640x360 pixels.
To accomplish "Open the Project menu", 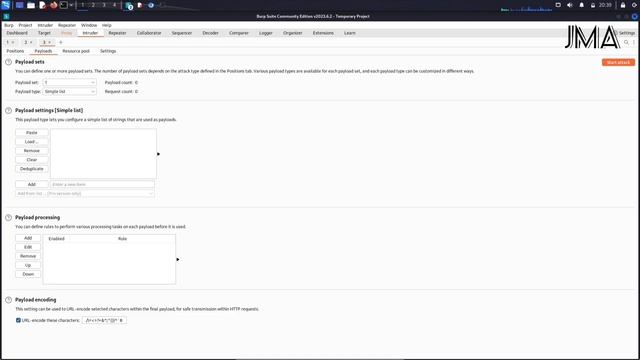I will [x=25, y=25].
